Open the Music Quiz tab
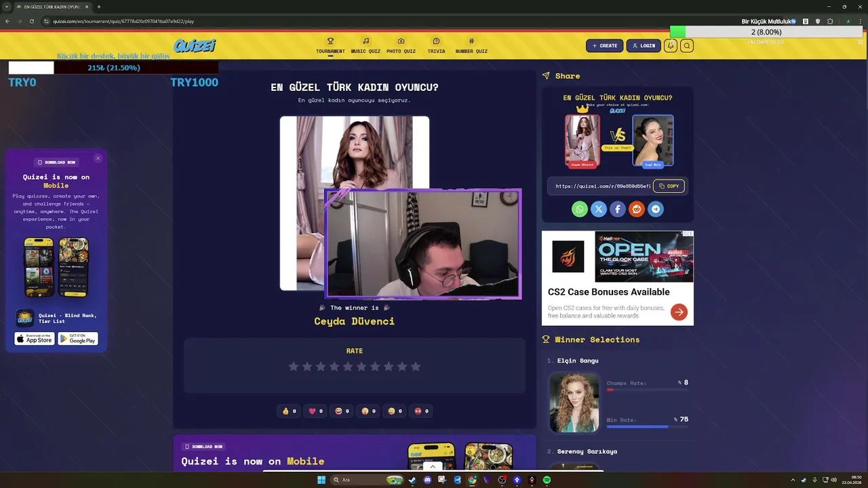The width and height of the screenshot is (868, 488). pyautogui.click(x=366, y=45)
